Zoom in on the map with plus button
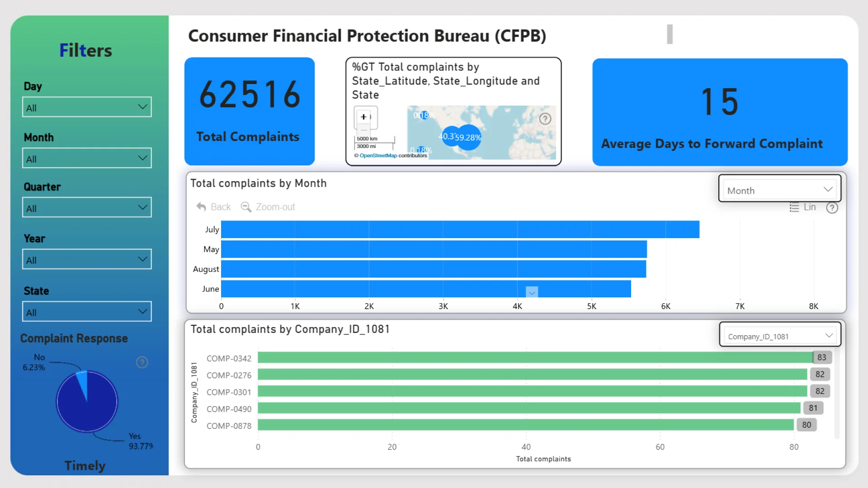This screenshot has height=488, width=868. tap(363, 117)
